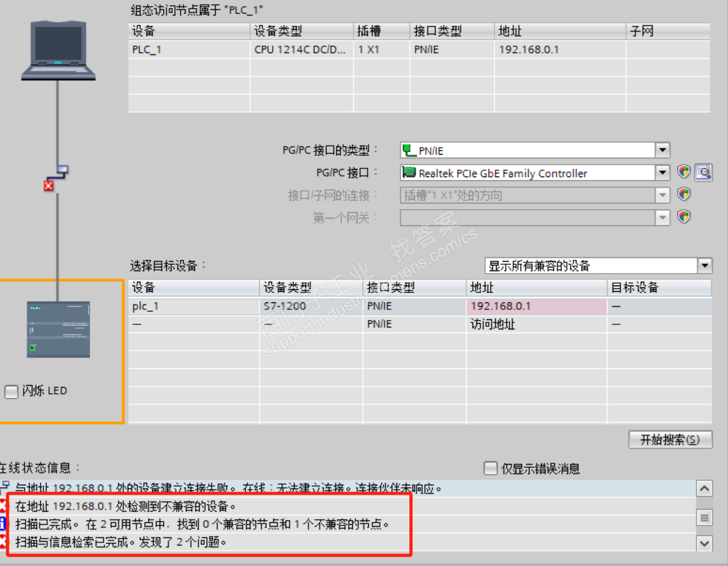Click the CPU 1214C DC/D... device type cell
Viewport: 728px width, 566px height.
pyautogui.click(x=301, y=49)
